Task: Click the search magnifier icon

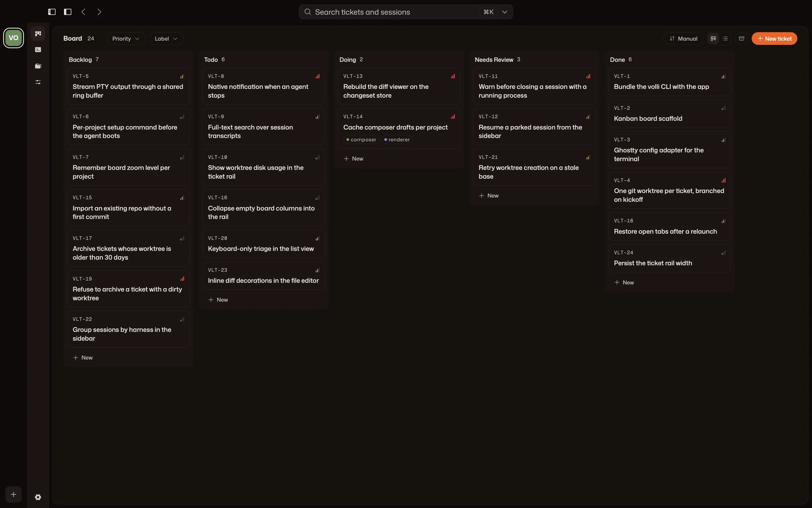Action: click(x=308, y=12)
